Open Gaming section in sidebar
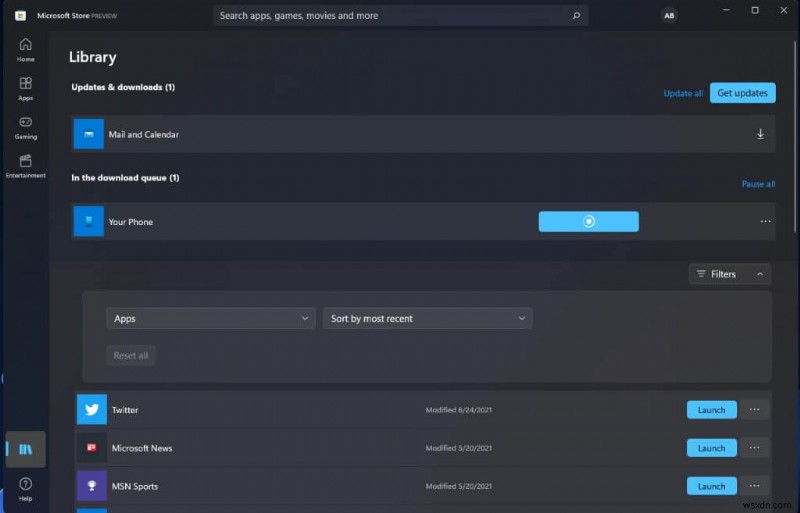 pyautogui.click(x=26, y=128)
